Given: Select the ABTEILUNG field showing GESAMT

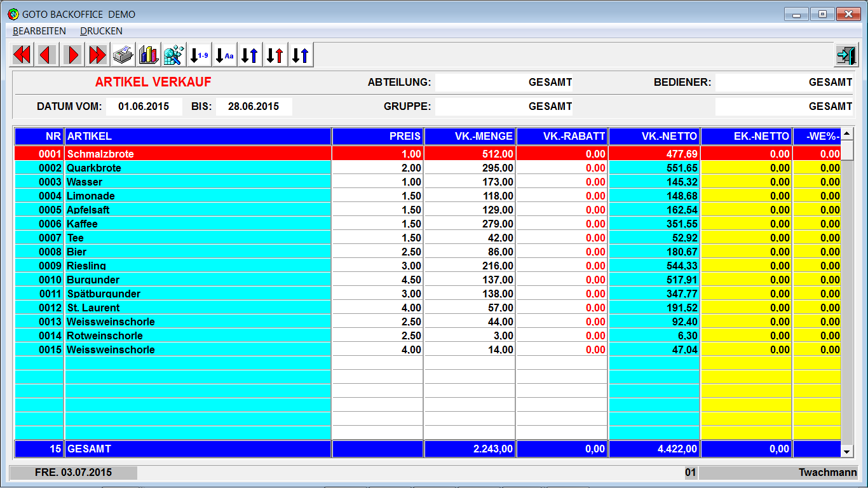Looking at the screenshot, I should click(x=504, y=83).
